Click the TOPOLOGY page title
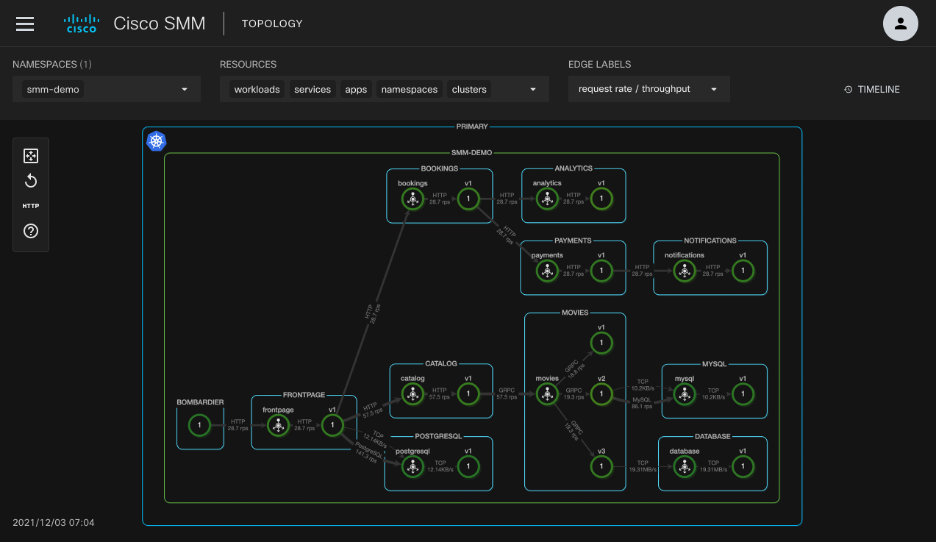936x542 pixels. click(272, 24)
